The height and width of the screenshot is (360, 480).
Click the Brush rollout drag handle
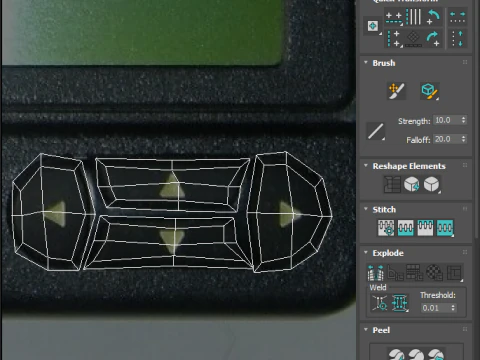(x=465, y=62)
